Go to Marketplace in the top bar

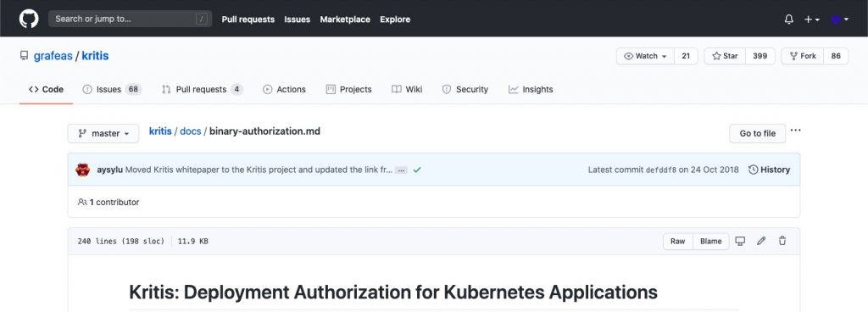(345, 19)
